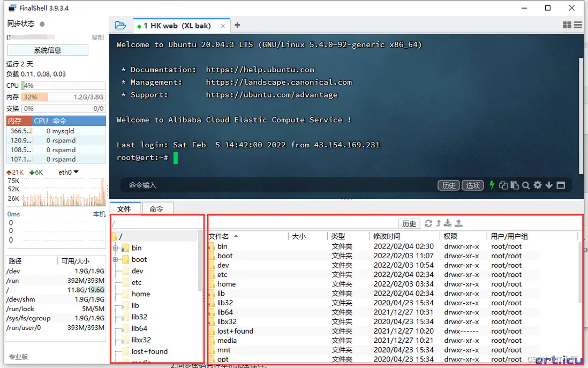The width and height of the screenshot is (588, 368).
Task: Open the connection manager folder icon
Action: point(120,25)
